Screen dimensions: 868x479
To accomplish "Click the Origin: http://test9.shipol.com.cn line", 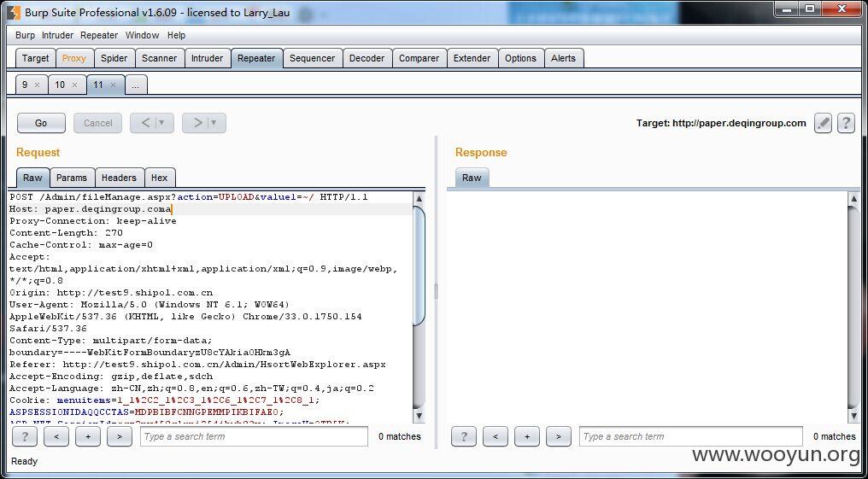I will [111, 293].
